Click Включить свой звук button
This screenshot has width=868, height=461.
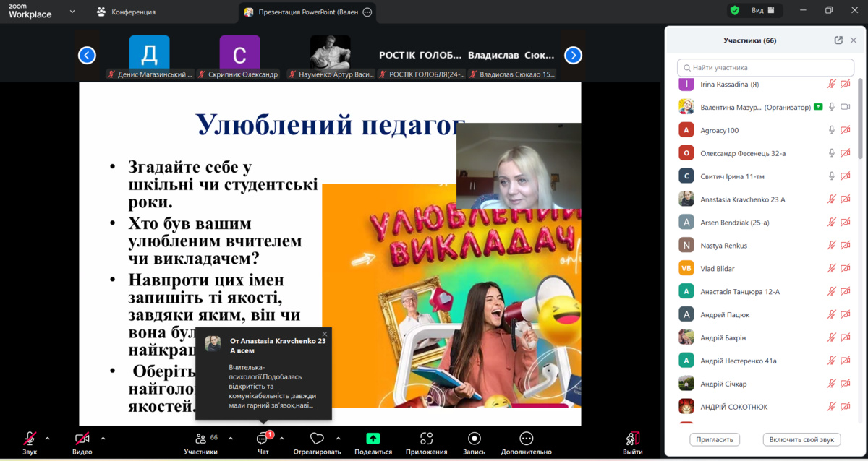tap(801, 439)
